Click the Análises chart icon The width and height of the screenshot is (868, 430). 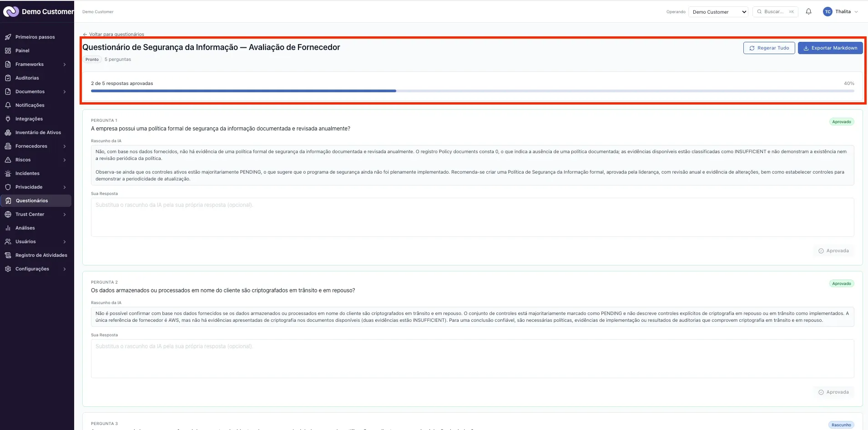point(8,228)
